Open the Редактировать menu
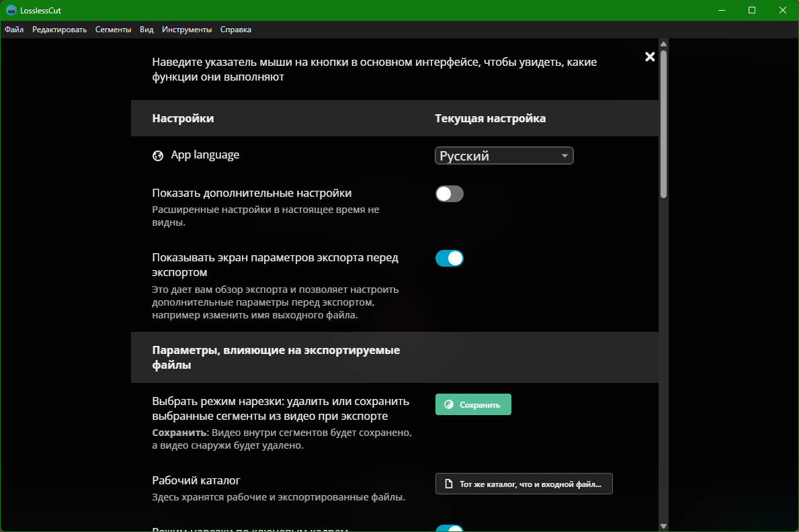The width and height of the screenshot is (799, 532). pos(59,30)
